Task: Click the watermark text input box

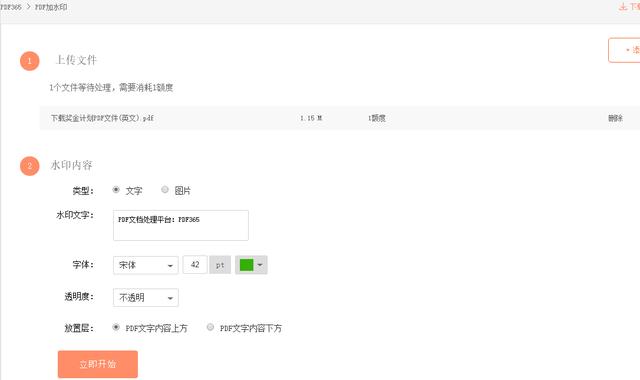Action: pos(181,225)
